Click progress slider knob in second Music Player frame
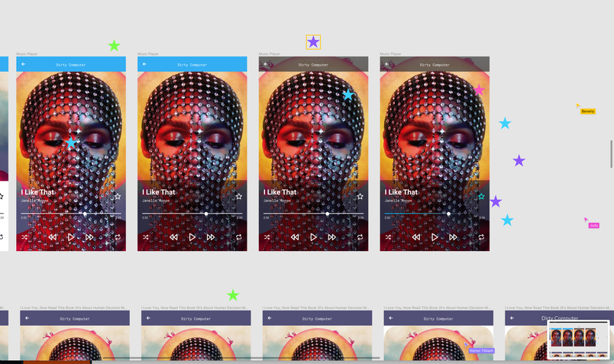This screenshot has height=364, width=614. coord(206,214)
